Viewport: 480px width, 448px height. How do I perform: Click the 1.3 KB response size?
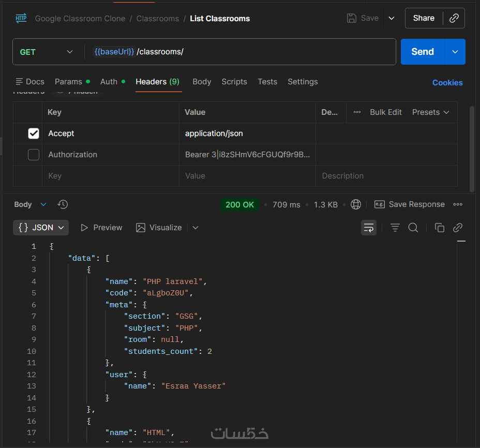tap(326, 204)
